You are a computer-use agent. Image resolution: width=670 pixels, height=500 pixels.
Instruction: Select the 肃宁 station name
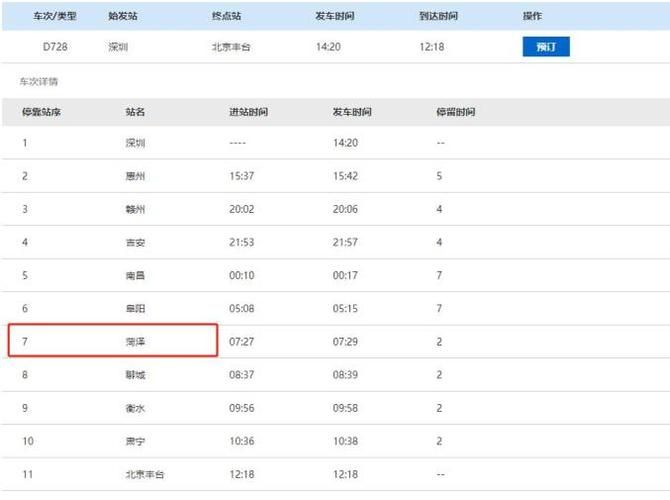135,441
